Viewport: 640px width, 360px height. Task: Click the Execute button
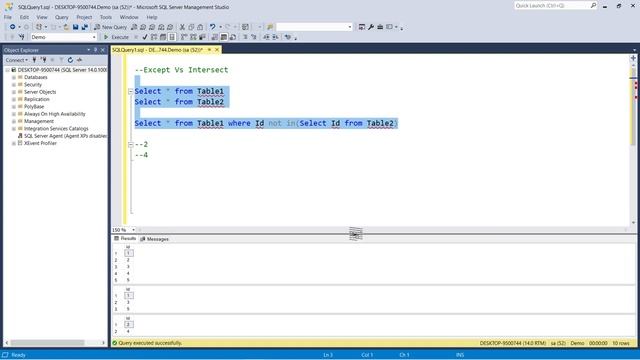116,37
